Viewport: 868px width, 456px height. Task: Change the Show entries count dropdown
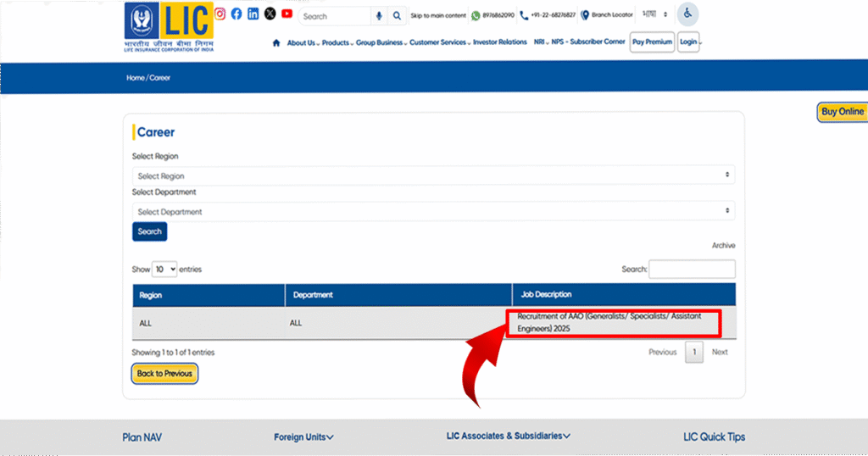(x=164, y=269)
